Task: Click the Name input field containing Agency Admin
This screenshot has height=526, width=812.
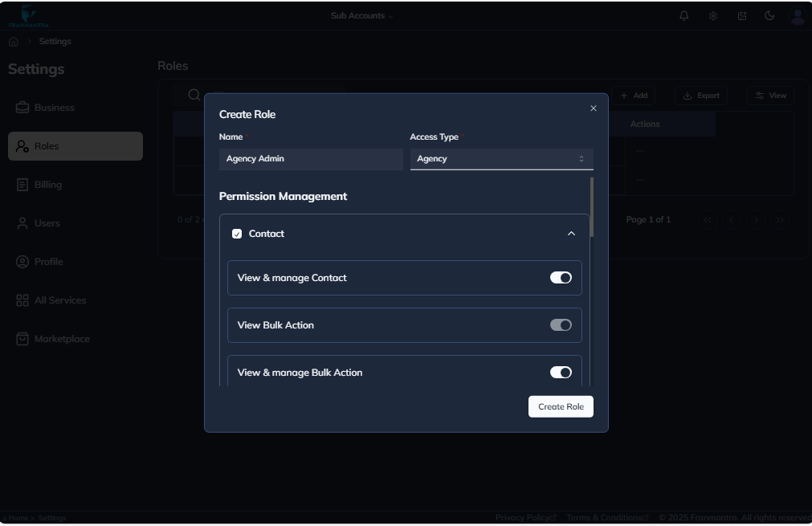Action: 311,158
